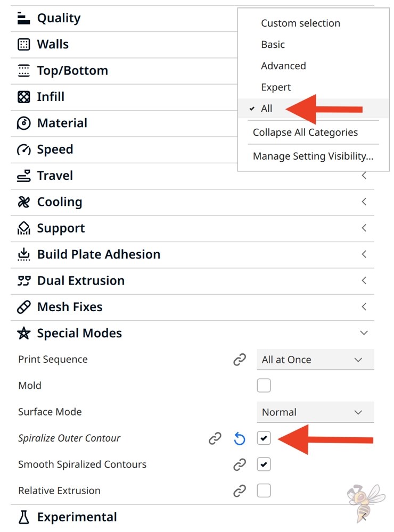Click the Infill category icon
The height and width of the screenshot is (532, 394).
(23, 97)
